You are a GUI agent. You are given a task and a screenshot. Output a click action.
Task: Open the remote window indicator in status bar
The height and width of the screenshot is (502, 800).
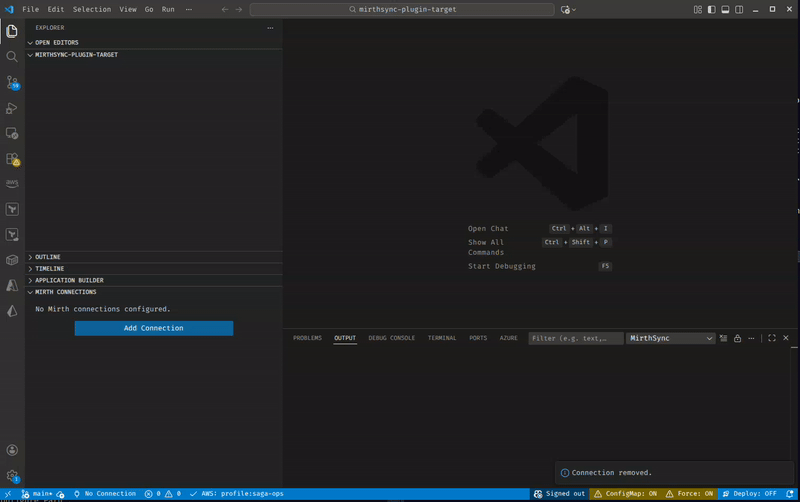coord(8,494)
